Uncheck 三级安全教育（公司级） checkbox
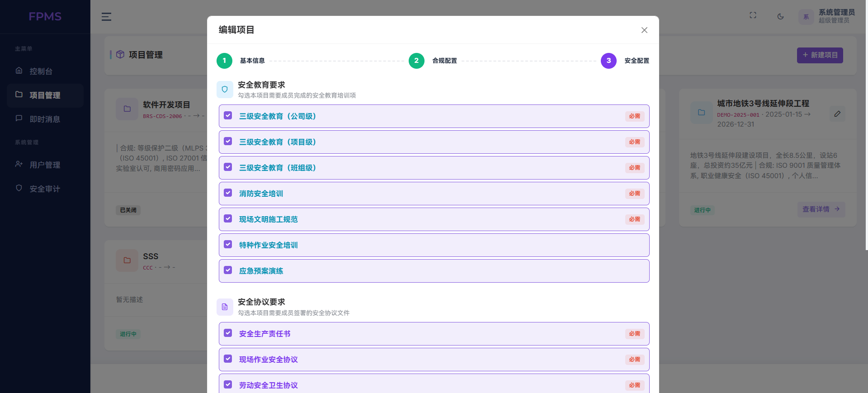The width and height of the screenshot is (868, 393). [x=228, y=116]
